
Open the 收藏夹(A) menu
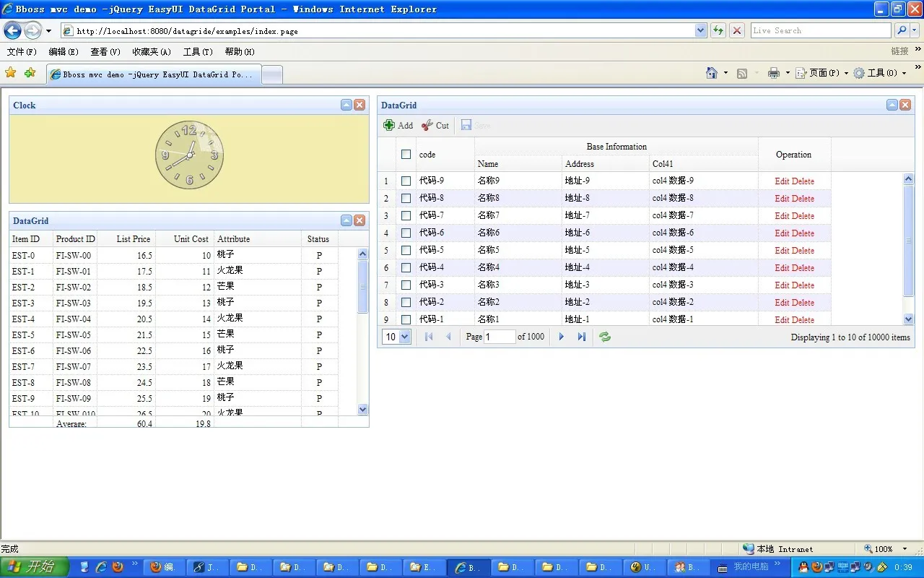tap(152, 52)
